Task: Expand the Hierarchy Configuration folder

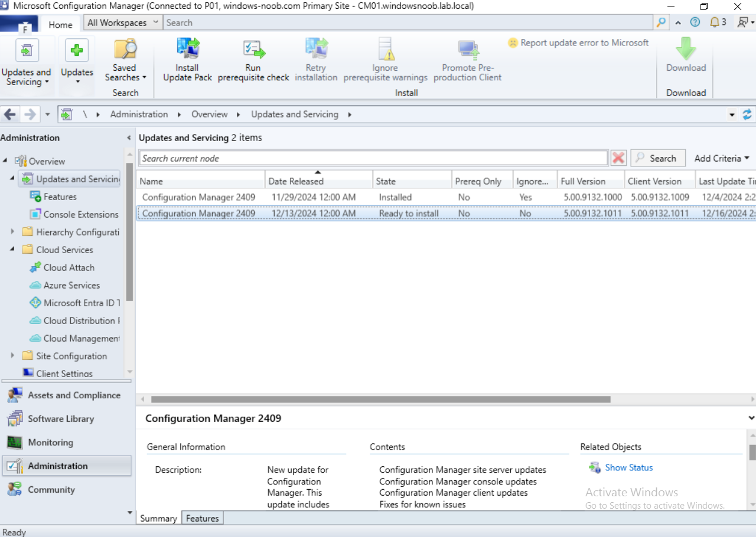Action: 12,232
